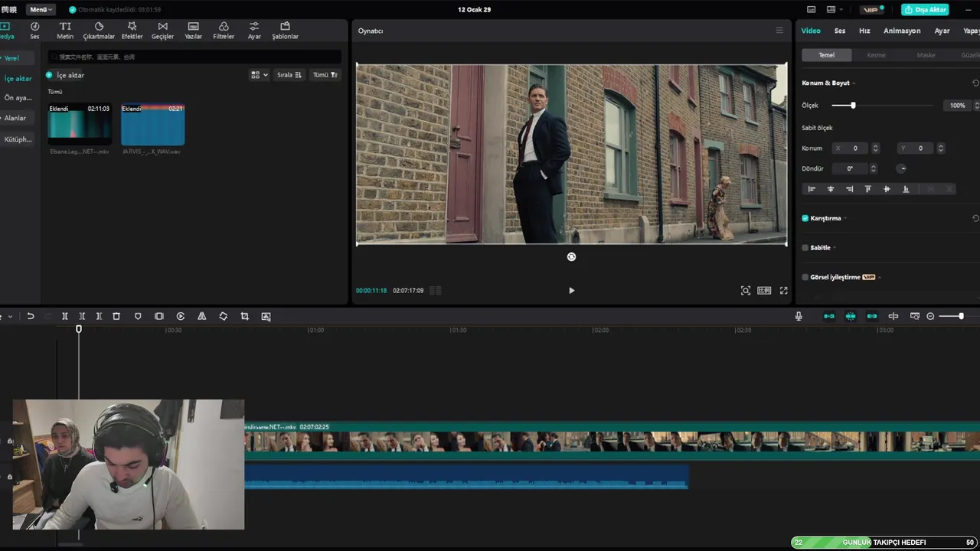Open the Geçişler transitions tool
Viewport: 980px width, 551px height.
[x=162, y=31]
